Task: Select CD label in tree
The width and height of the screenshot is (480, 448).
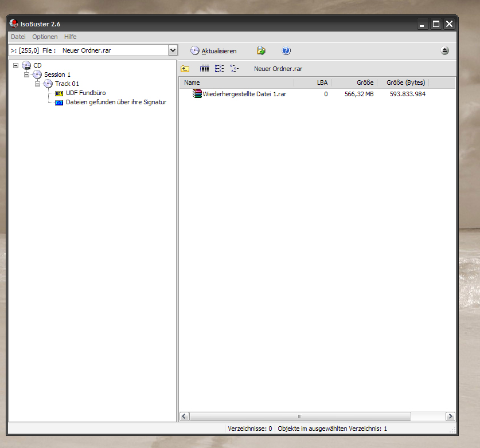Action: (37, 65)
